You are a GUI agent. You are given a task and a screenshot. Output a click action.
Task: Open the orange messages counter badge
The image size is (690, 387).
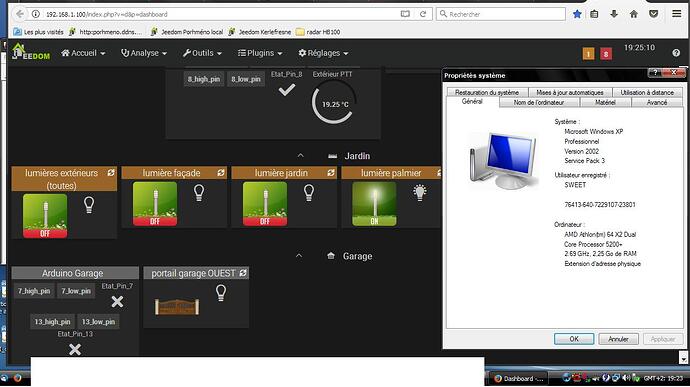point(588,54)
